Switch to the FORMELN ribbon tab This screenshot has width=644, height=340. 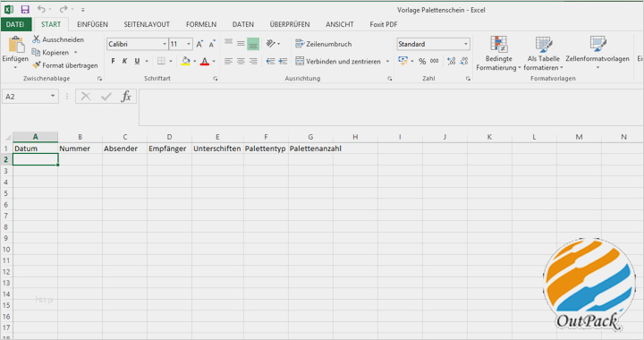click(x=201, y=24)
